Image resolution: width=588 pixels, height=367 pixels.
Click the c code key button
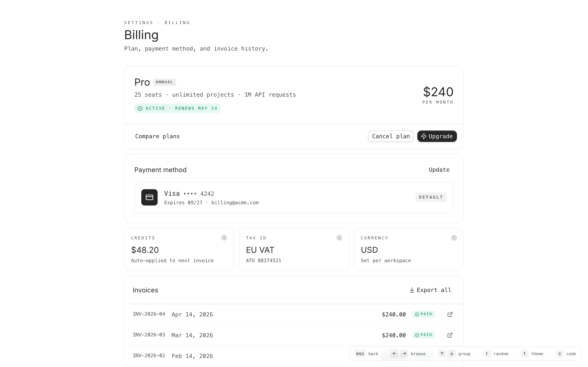pos(560,354)
